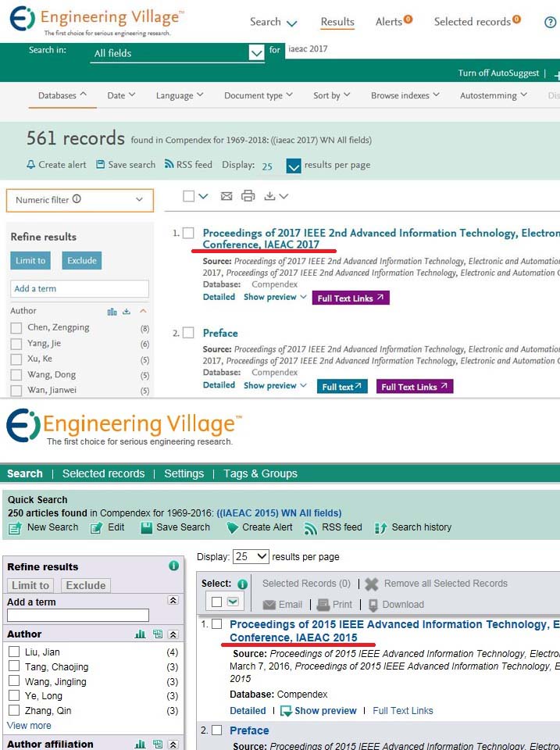560x750 pixels.
Task: Click the Edit pencil icon in lower page
Action: coord(97,528)
